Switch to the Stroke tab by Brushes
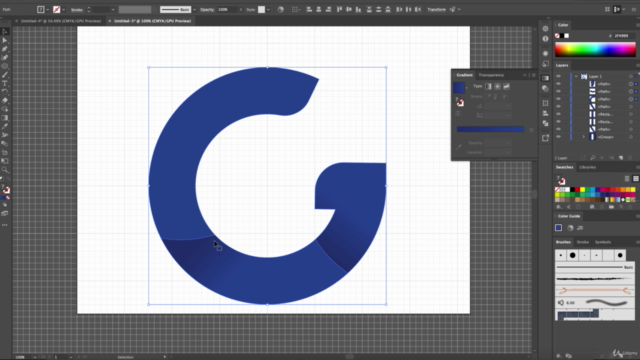This screenshot has height=360, width=640. tap(582, 242)
